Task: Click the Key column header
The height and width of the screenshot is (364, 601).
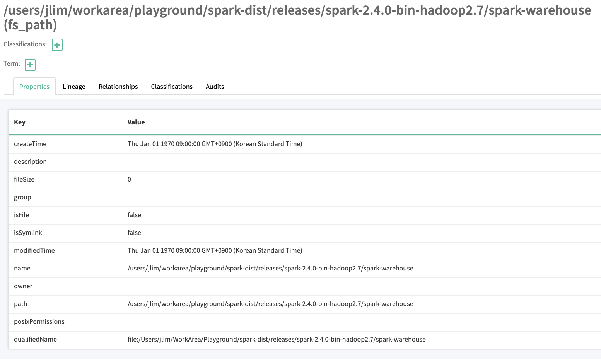Action: pyautogui.click(x=20, y=122)
